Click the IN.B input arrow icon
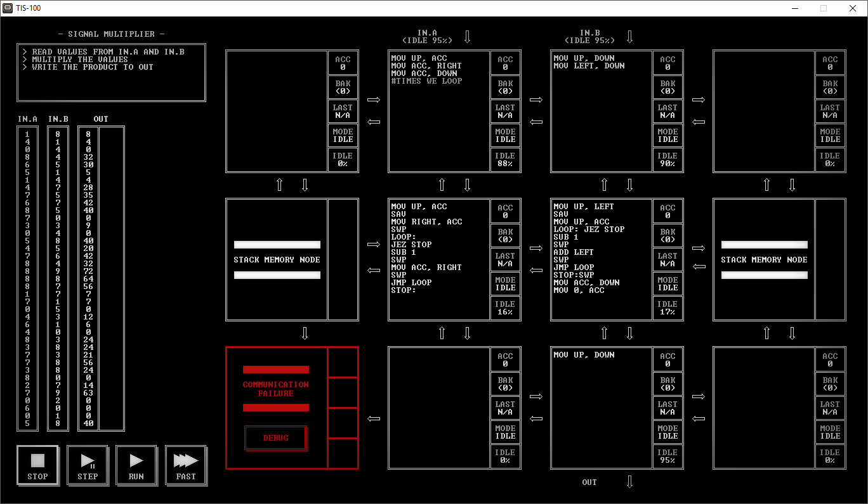The height and width of the screenshot is (504, 868). [630, 37]
